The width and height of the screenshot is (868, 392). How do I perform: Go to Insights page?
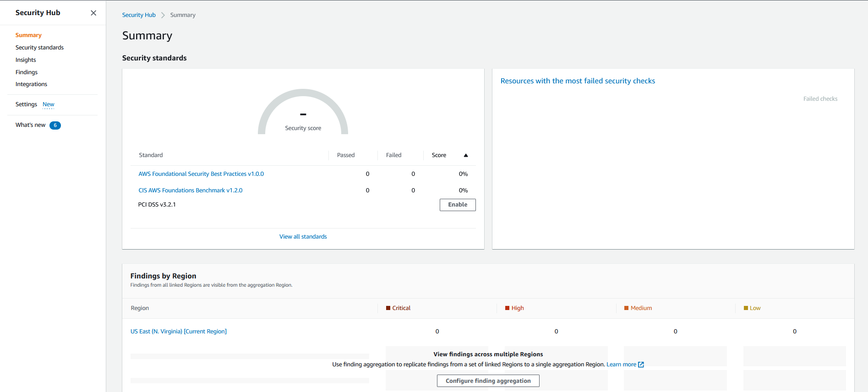(26, 60)
